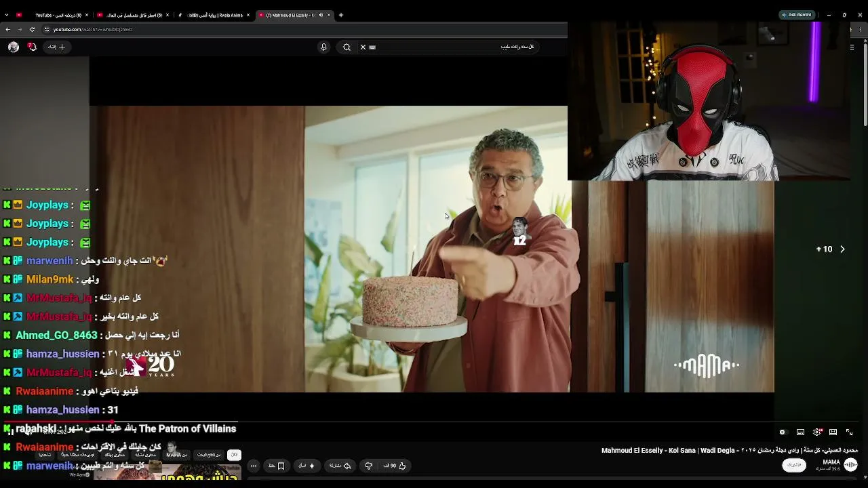The height and width of the screenshot is (488, 868).
Task: Like the video with thumbs up
Action: click(395, 466)
